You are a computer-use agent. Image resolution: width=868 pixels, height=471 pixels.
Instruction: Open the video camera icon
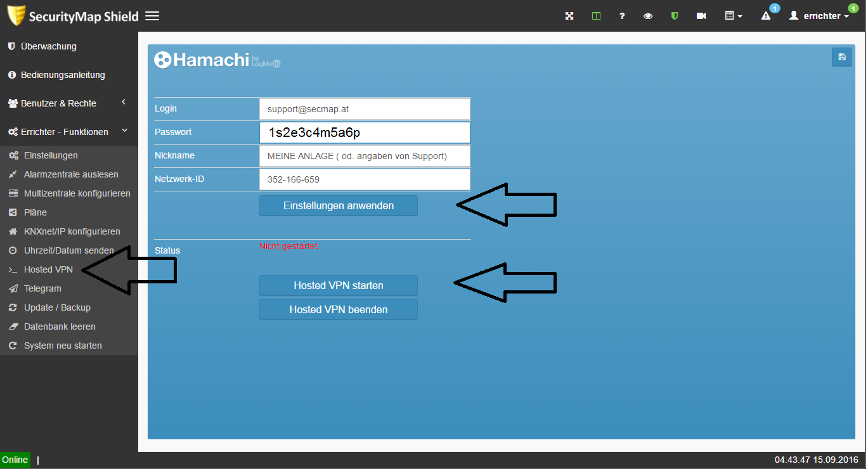click(x=701, y=16)
